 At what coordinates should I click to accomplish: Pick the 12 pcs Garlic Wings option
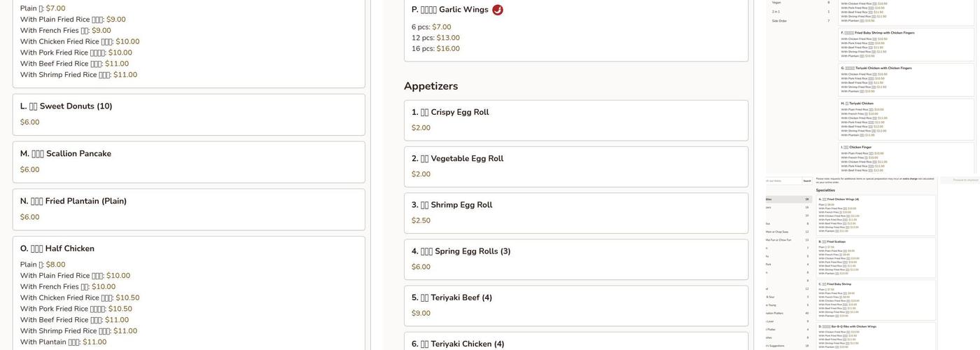click(435, 38)
